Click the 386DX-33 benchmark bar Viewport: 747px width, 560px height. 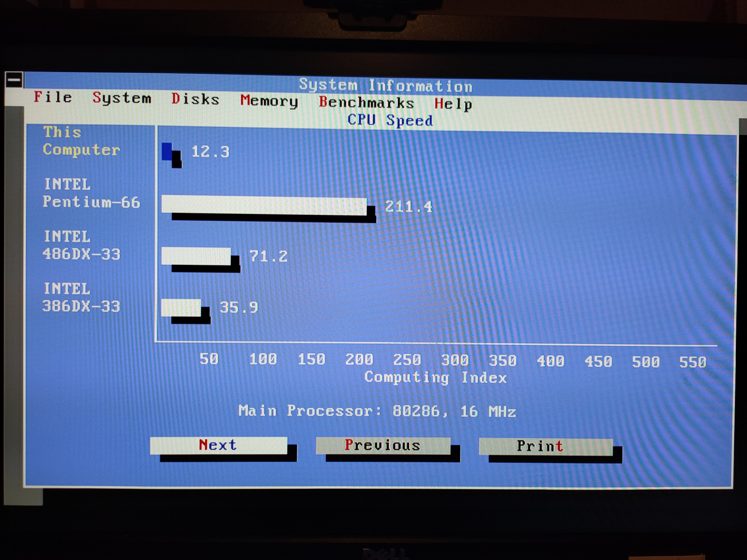click(x=181, y=307)
